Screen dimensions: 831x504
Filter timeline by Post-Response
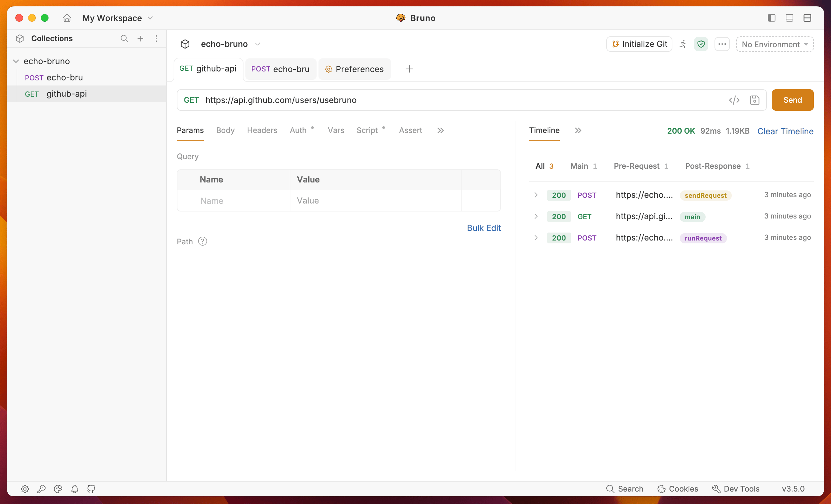(x=717, y=166)
